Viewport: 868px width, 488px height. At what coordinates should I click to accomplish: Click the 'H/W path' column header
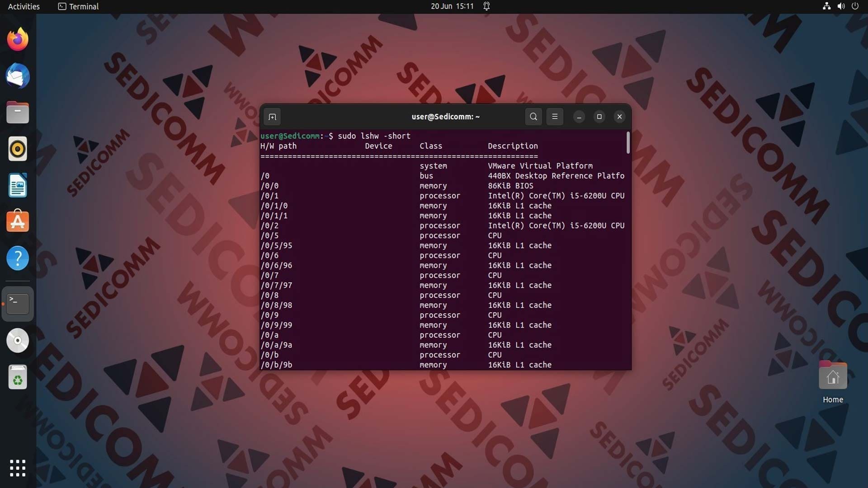(278, 146)
